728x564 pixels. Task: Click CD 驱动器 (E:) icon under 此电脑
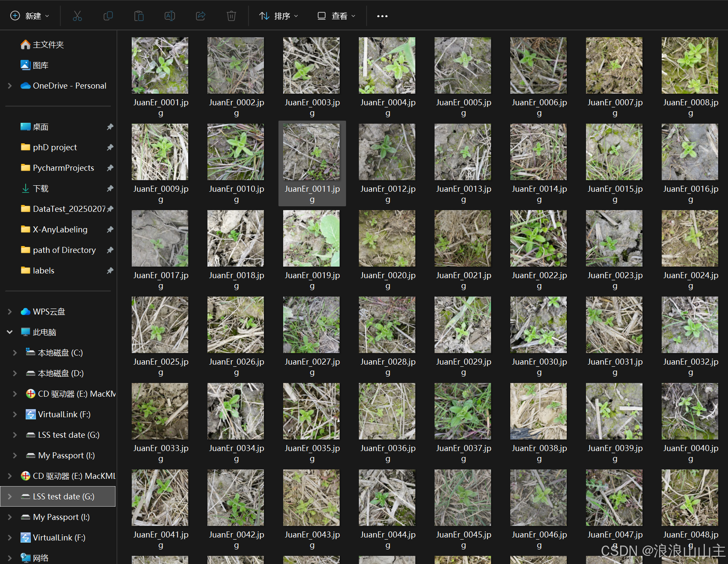coord(30,394)
